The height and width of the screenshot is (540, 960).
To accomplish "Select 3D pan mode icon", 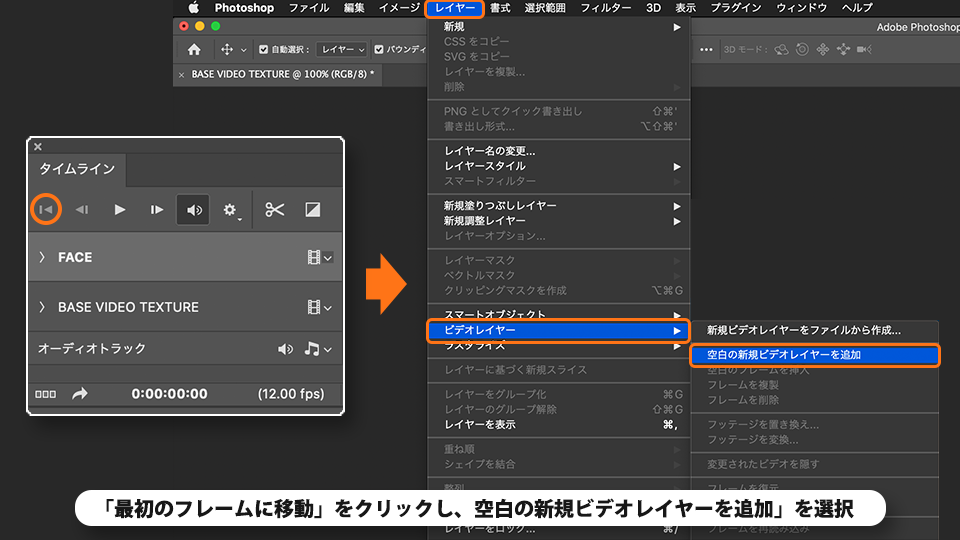I will 823,50.
